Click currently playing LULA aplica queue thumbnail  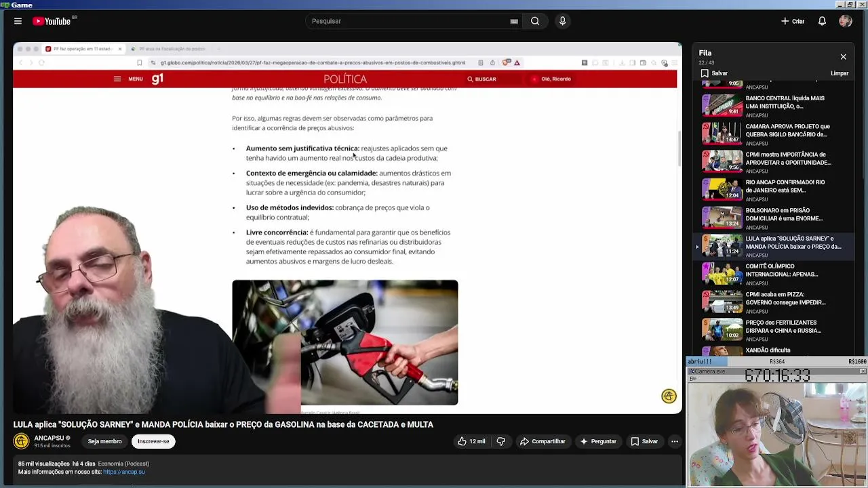[722, 245]
